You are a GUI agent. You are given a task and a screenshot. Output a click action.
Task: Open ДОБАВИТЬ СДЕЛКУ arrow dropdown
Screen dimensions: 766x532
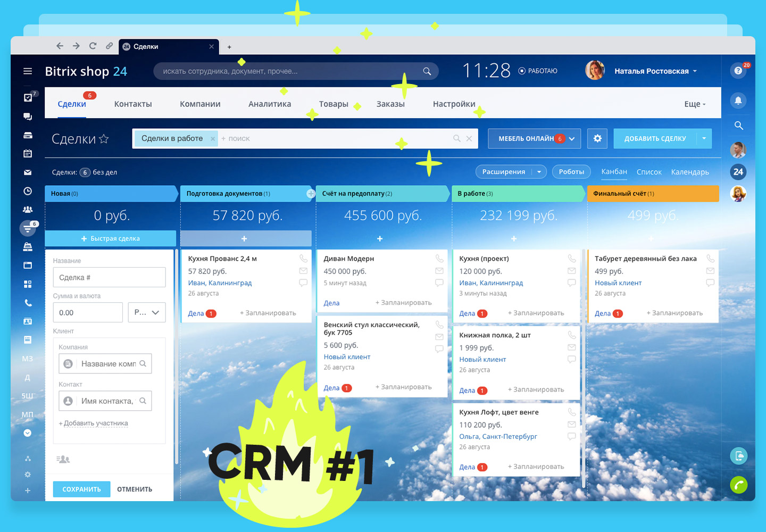click(704, 138)
